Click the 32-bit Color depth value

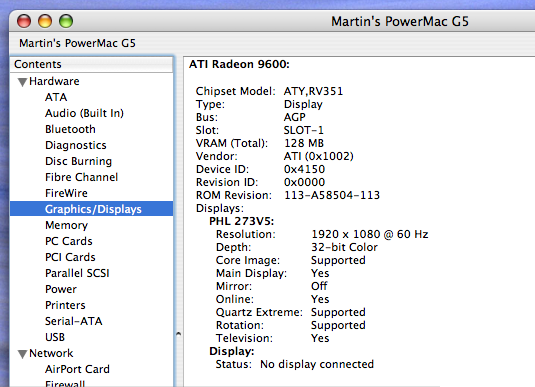click(x=345, y=247)
